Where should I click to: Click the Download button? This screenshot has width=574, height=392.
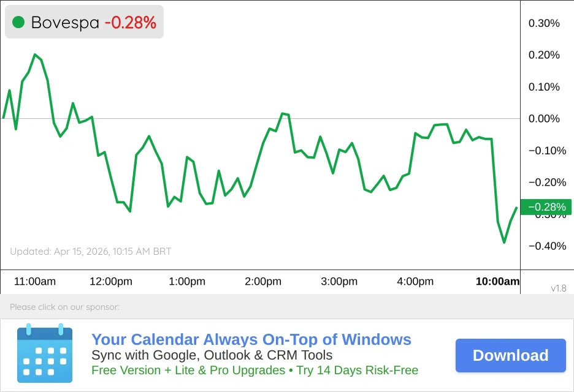pos(510,356)
